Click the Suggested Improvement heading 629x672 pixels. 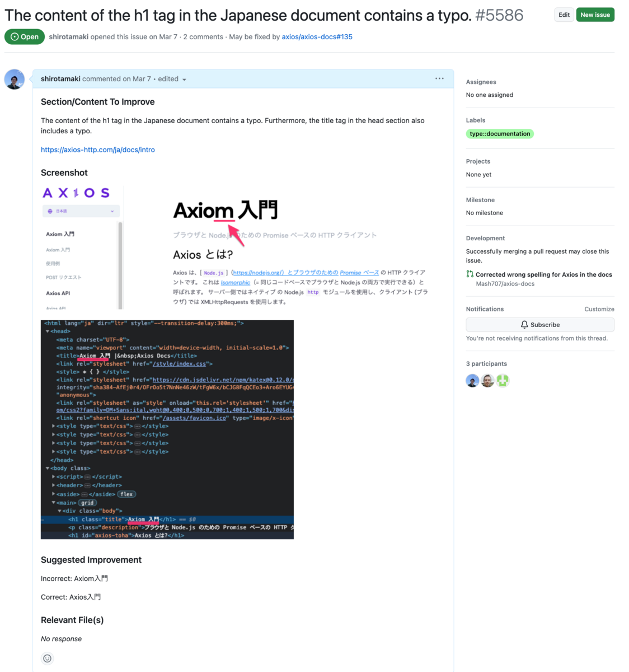(91, 560)
